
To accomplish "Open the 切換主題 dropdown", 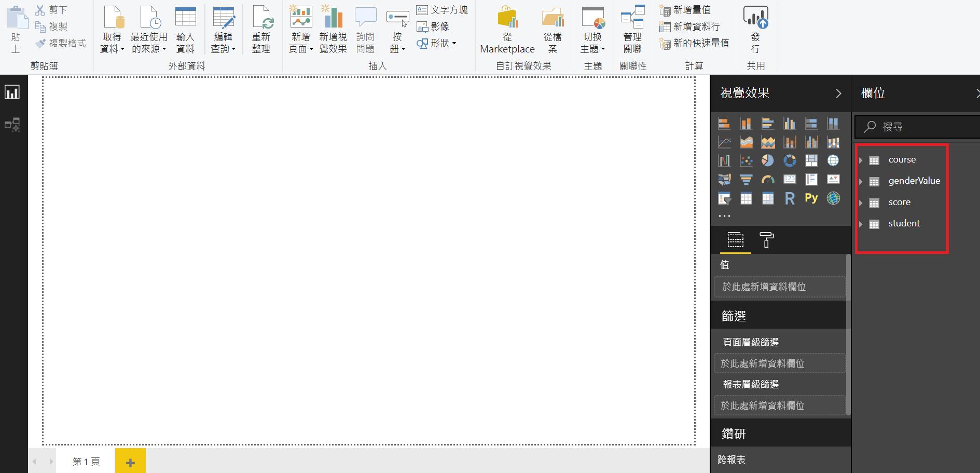I will pyautogui.click(x=593, y=30).
